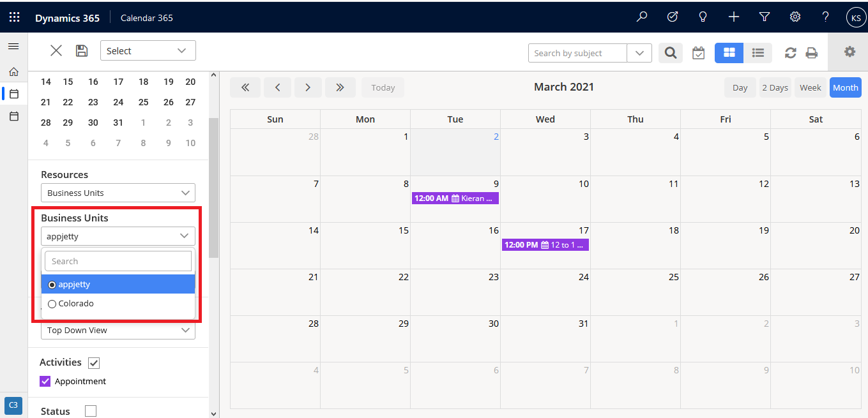The image size is (868, 418).
Task: Click the Today button
Action: [383, 87]
